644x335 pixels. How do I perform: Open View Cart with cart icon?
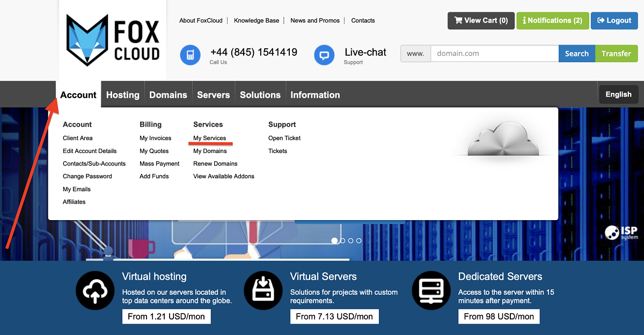pos(481,20)
